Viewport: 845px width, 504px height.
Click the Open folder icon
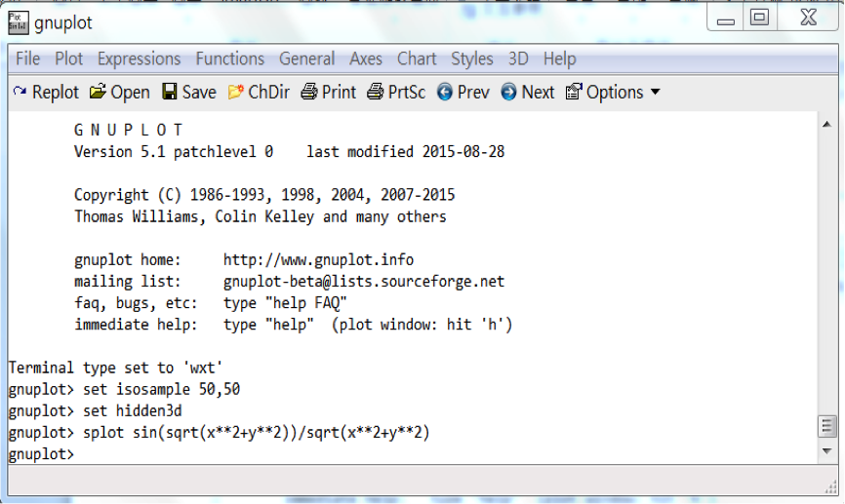tap(98, 93)
